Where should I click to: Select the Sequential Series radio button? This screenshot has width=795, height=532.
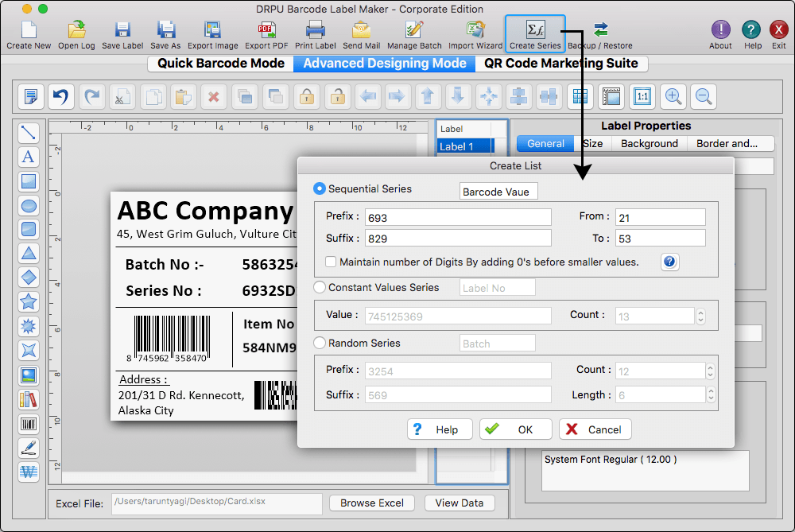click(320, 188)
